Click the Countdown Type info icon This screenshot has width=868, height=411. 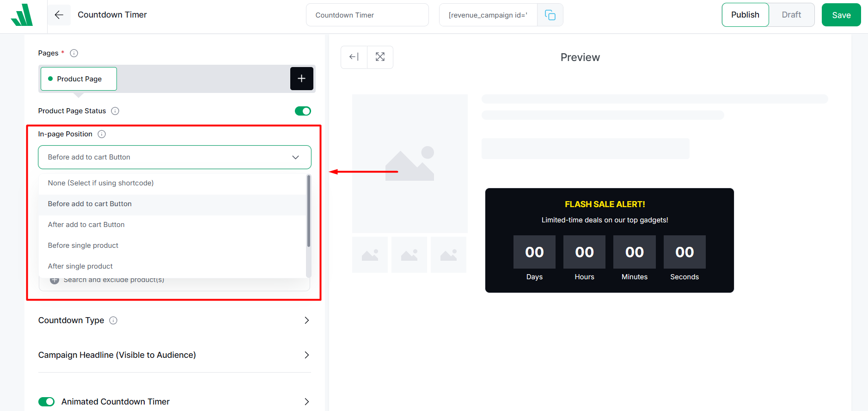113,320
